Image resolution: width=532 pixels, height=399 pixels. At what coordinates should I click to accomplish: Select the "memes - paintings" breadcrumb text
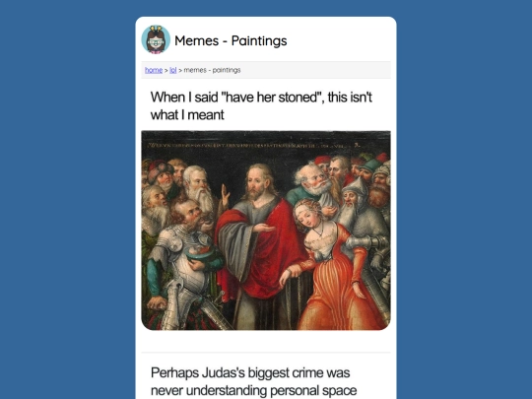click(212, 70)
